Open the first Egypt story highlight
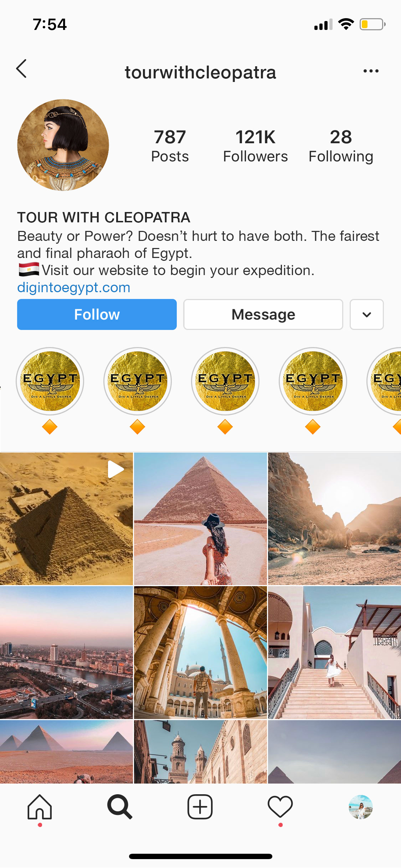The height and width of the screenshot is (868, 401). click(x=50, y=381)
